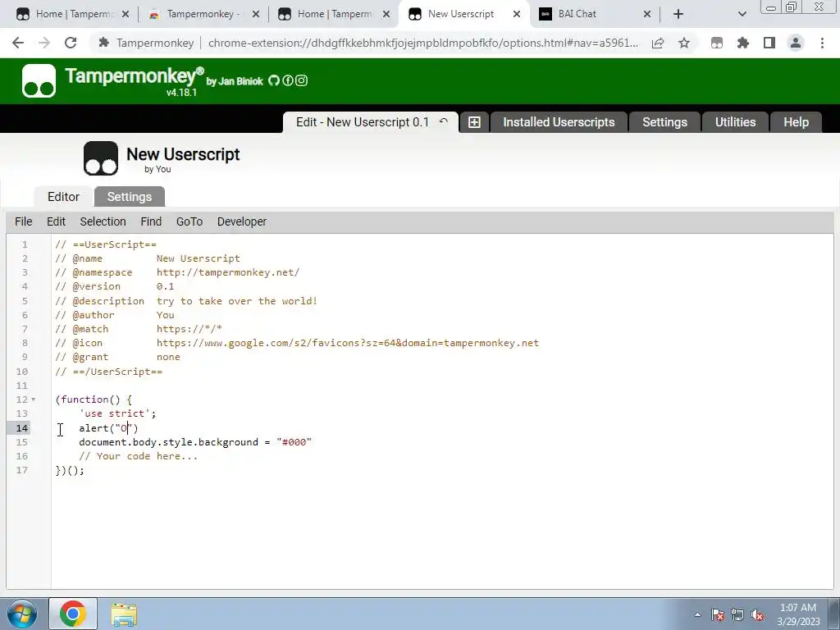This screenshot has height=630, width=840.
Task: Click the New Userscript script icon
Action: coord(101,158)
